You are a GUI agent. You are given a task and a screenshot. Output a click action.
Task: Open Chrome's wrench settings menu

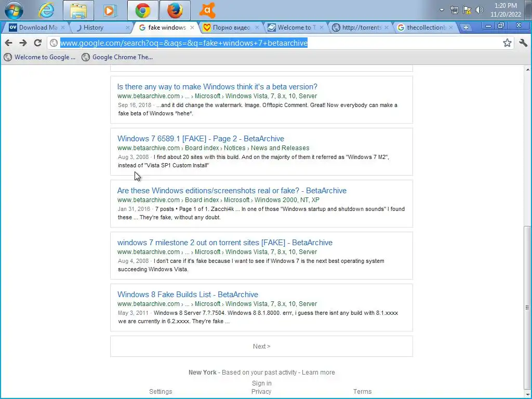coord(523,43)
